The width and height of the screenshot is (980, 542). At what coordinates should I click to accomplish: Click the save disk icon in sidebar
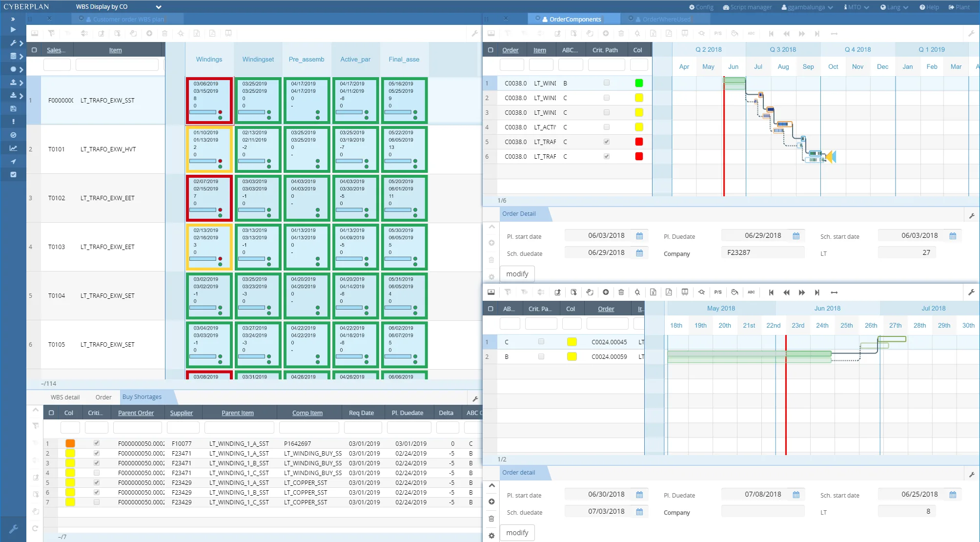click(x=13, y=108)
